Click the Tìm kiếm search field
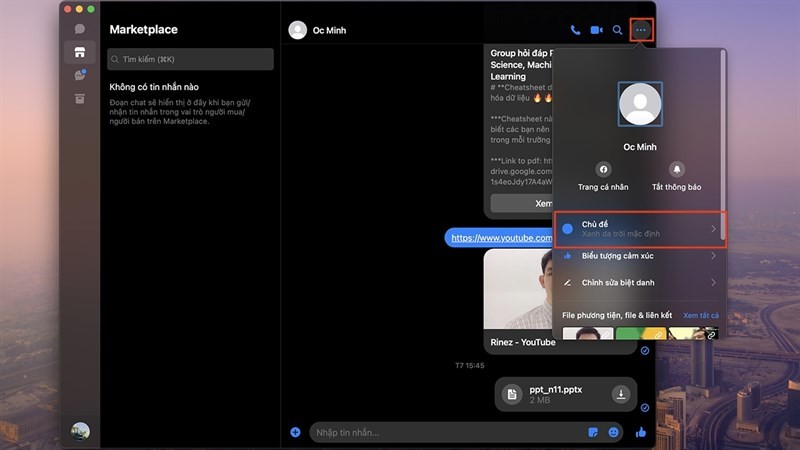 pyautogui.click(x=190, y=59)
